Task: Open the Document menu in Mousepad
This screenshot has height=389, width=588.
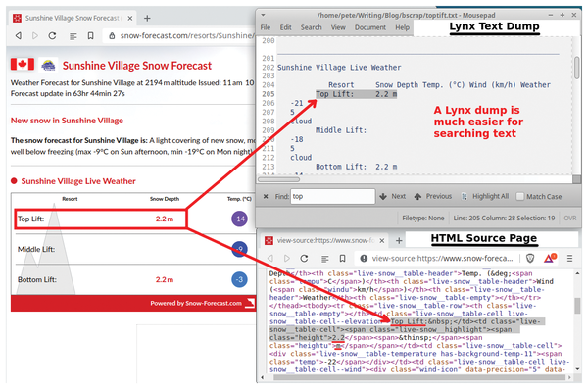Action: 370,27
